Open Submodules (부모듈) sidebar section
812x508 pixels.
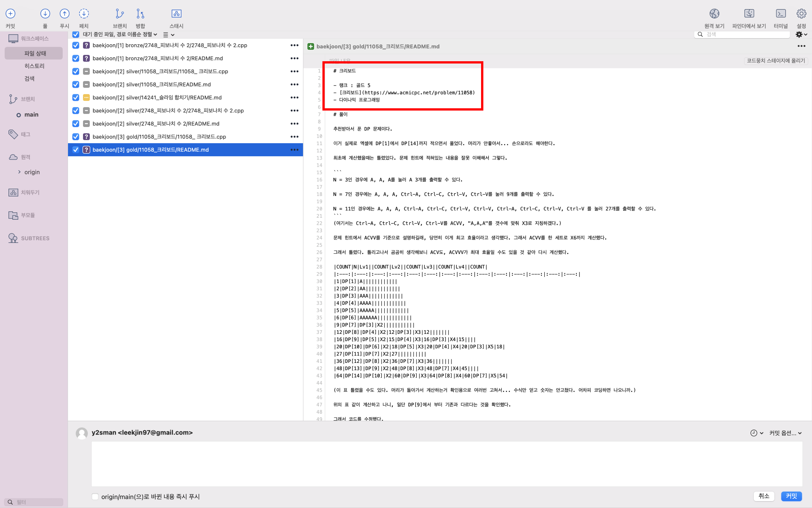(x=27, y=215)
